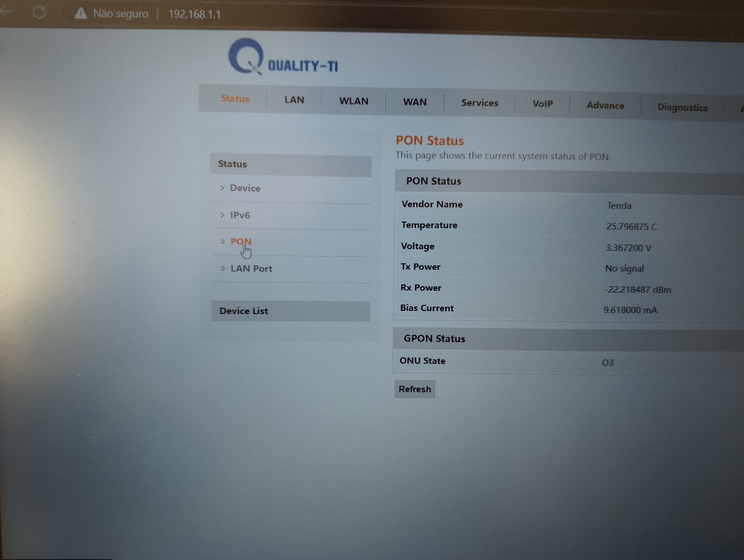The image size is (744, 560).
Task: Open the WAN tab
Action: tap(415, 102)
